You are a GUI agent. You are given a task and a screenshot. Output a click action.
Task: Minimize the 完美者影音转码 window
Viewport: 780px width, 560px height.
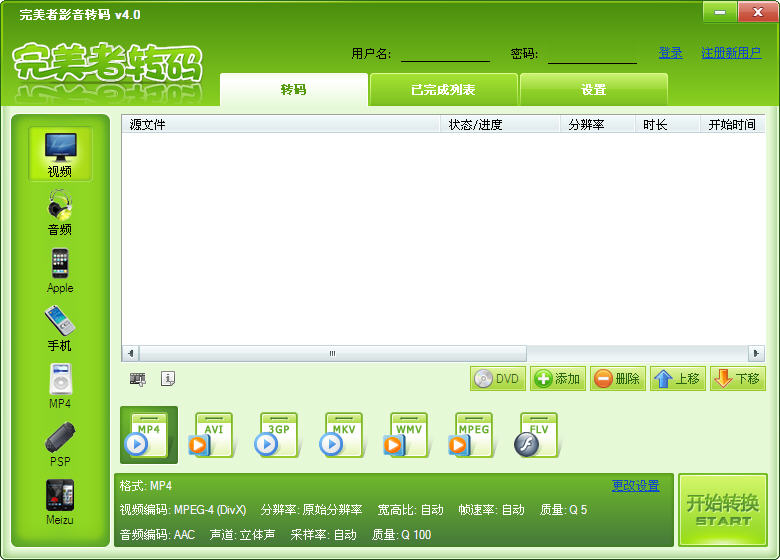pyautogui.click(x=720, y=12)
